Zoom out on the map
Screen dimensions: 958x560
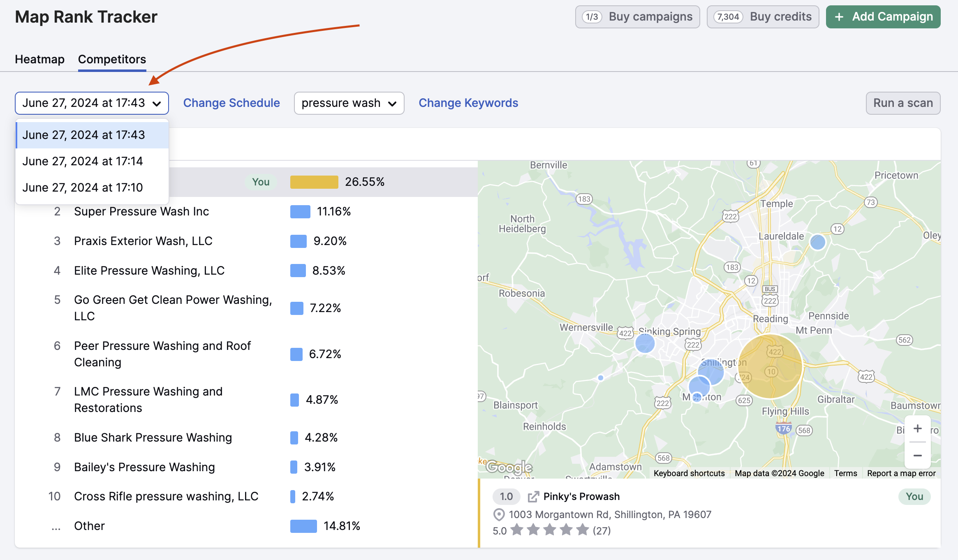(917, 456)
